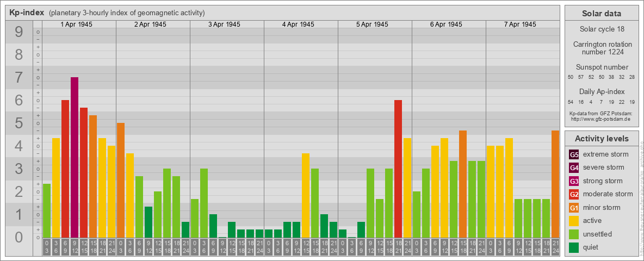Click the '6 Apr 1945' date header
Image resolution: width=644 pixels, height=261 pixels.
tap(446, 24)
